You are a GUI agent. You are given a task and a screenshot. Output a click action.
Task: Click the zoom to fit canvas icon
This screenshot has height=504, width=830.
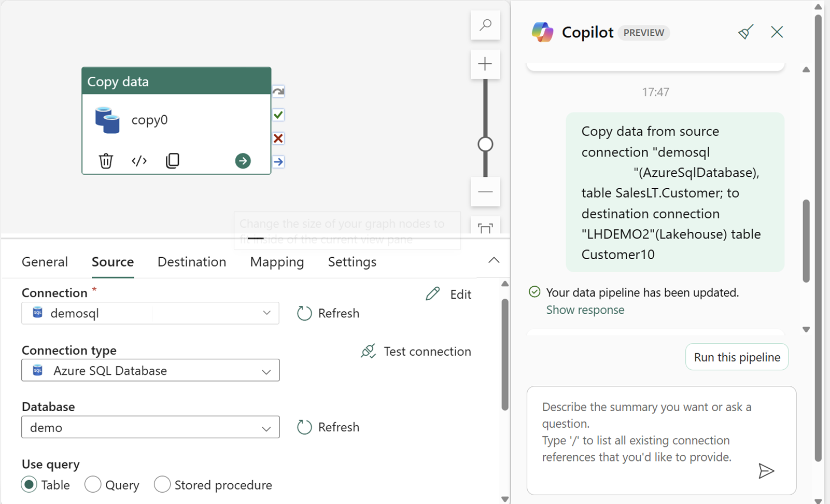(485, 227)
